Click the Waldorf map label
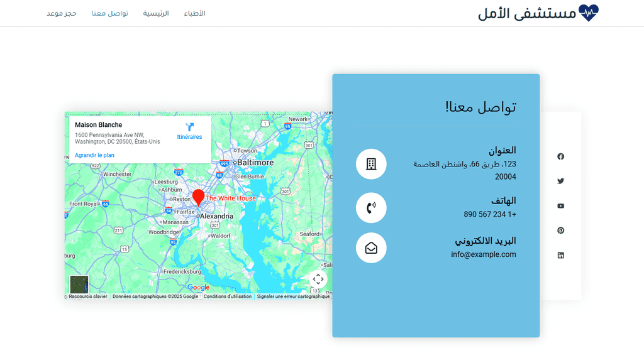The width and height of the screenshot is (644, 353). pyautogui.click(x=221, y=236)
